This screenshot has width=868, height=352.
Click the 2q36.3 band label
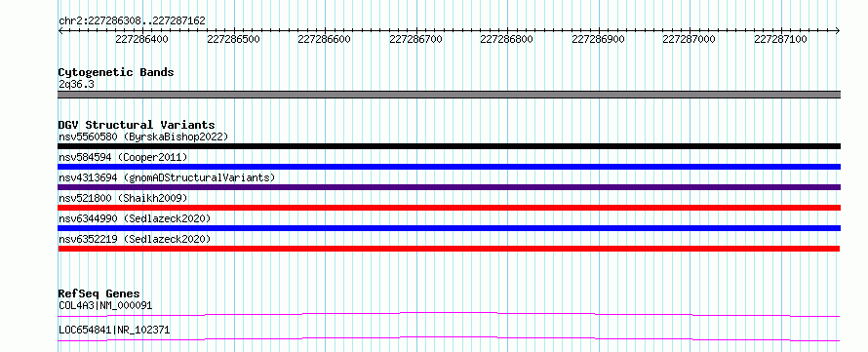[76, 84]
